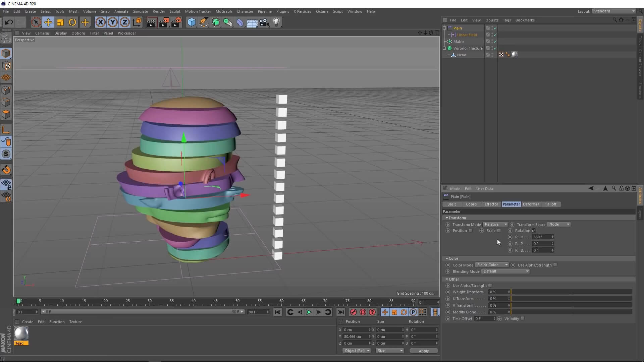Select the Rotate tool icon
Screen dimensions: 644x362
tap(72, 22)
